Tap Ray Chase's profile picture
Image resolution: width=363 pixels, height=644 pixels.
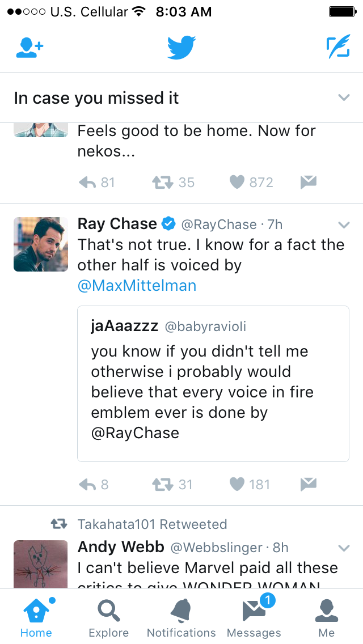(41, 244)
